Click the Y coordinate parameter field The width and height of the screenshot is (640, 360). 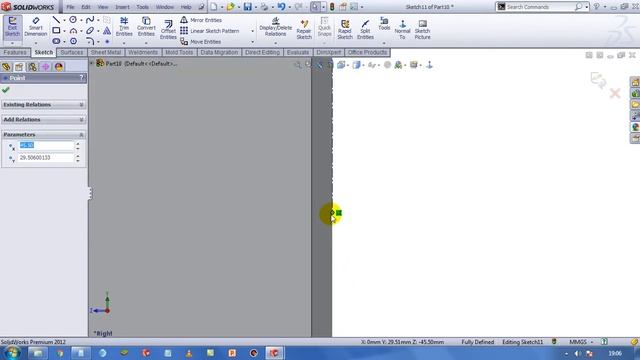tap(46, 158)
